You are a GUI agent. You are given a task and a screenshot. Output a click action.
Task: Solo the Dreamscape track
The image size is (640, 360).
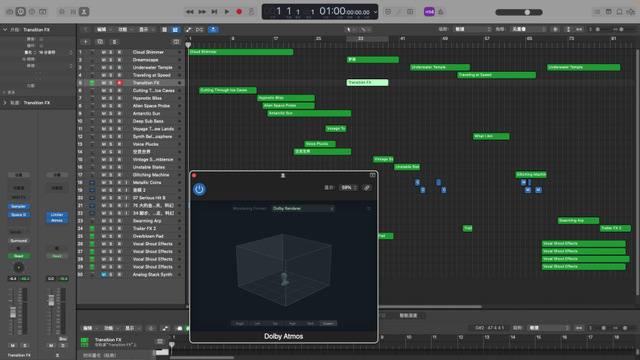click(x=111, y=60)
